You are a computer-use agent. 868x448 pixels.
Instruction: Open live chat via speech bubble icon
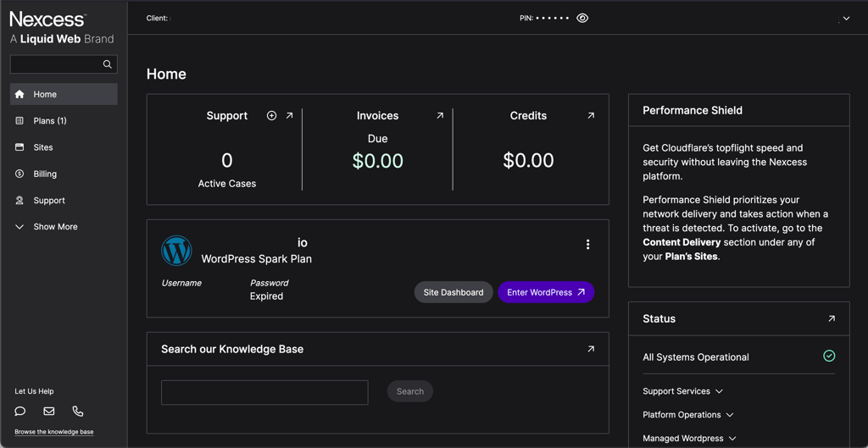(x=20, y=411)
